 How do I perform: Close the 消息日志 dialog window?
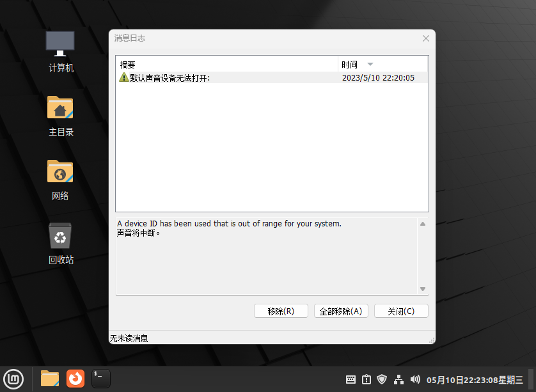425,38
